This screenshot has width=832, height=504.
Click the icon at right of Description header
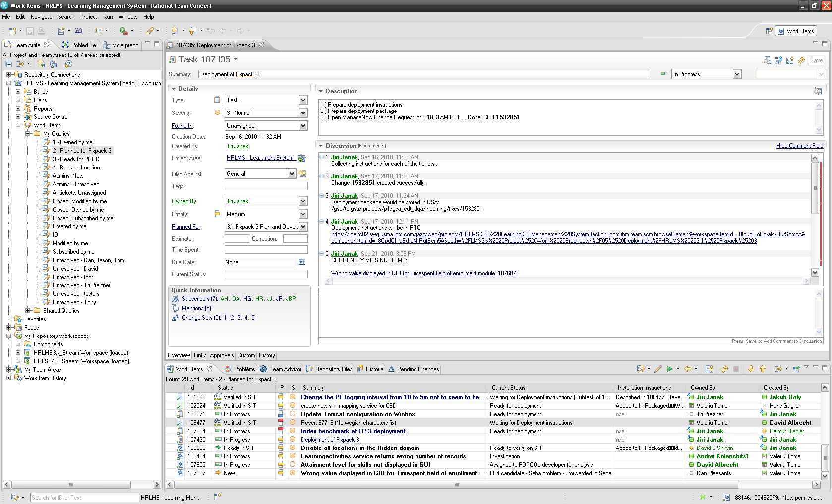point(818,91)
